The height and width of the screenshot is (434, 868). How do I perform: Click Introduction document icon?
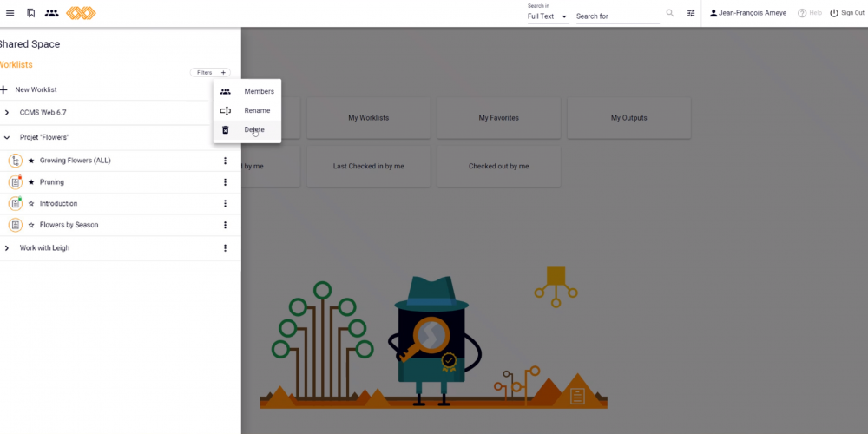pyautogui.click(x=16, y=203)
